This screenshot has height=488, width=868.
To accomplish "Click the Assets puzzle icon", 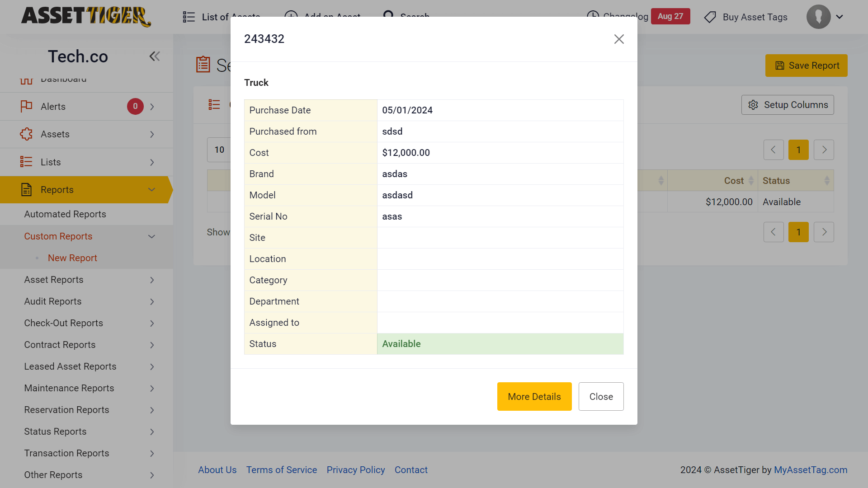I will click(26, 134).
